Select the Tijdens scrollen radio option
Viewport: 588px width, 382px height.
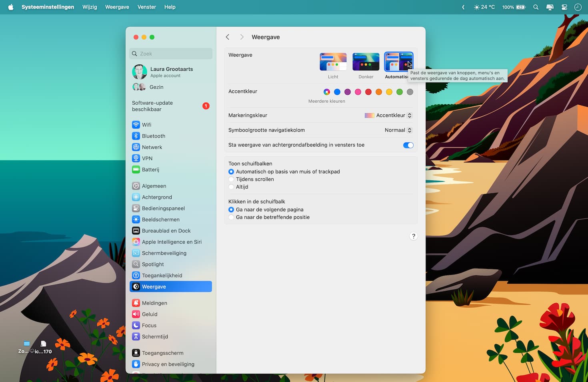(231, 179)
